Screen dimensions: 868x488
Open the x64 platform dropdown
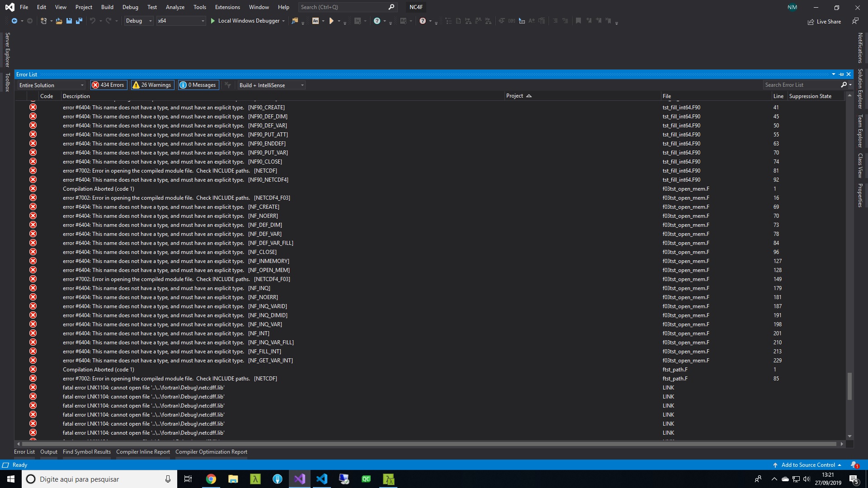tap(181, 21)
